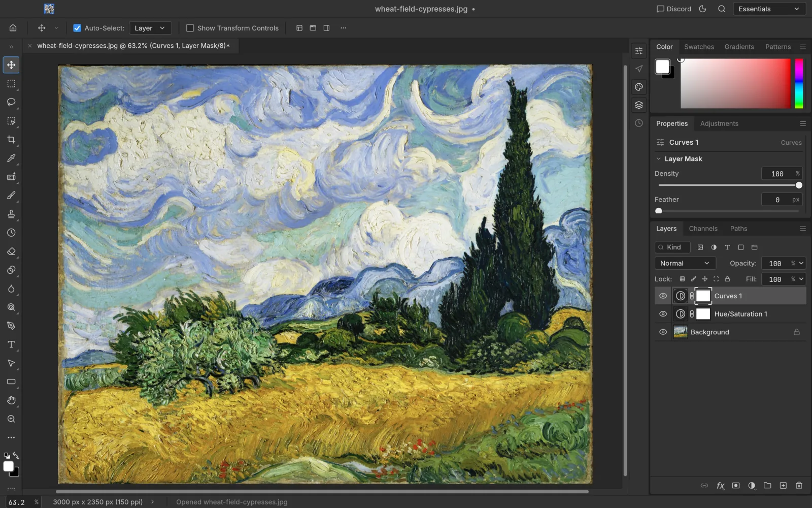The height and width of the screenshot is (508, 812).
Task: Expand the toolbar double-arrow
Action: click(x=11, y=47)
